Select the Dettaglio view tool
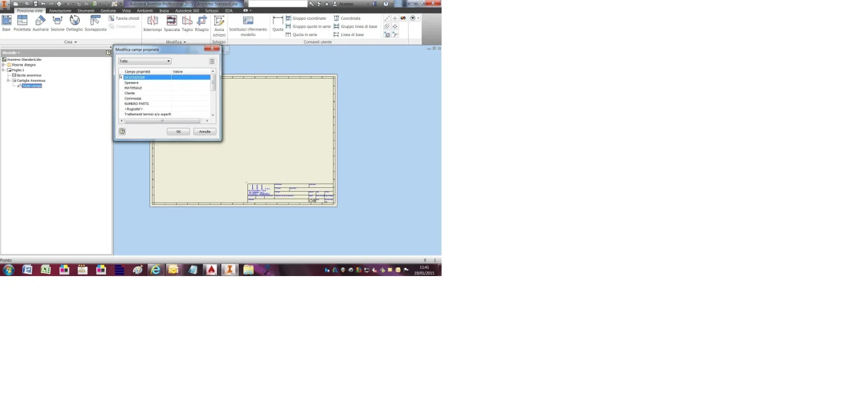The width and height of the screenshot is (868, 397). 74,24
